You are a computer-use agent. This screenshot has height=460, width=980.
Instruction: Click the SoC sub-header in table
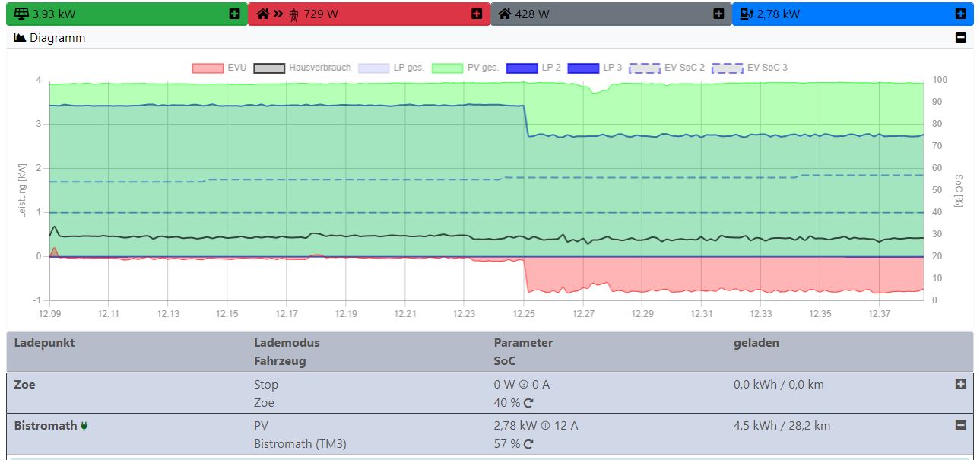[505, 360]
